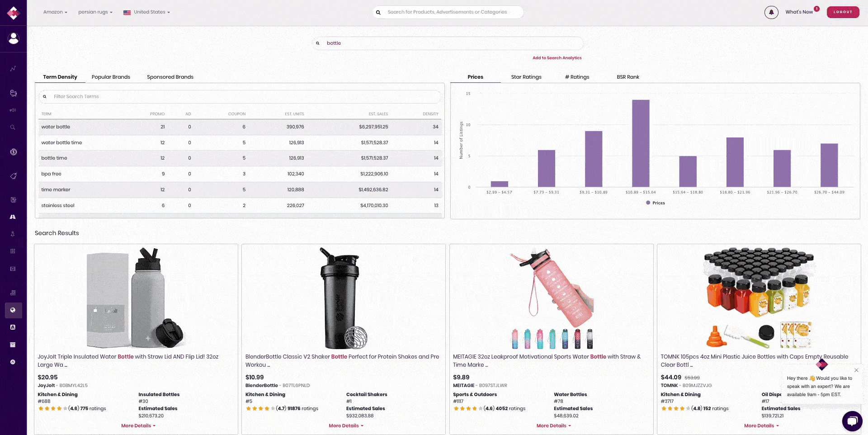Open the chat bubbles sidebar icon
Screen dimensions: 868x435
click(13, 93)
